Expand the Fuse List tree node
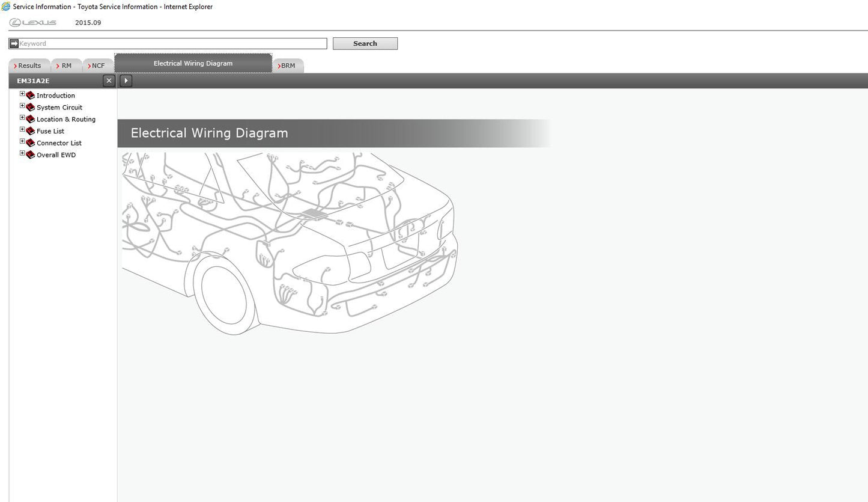 [22, 130]
